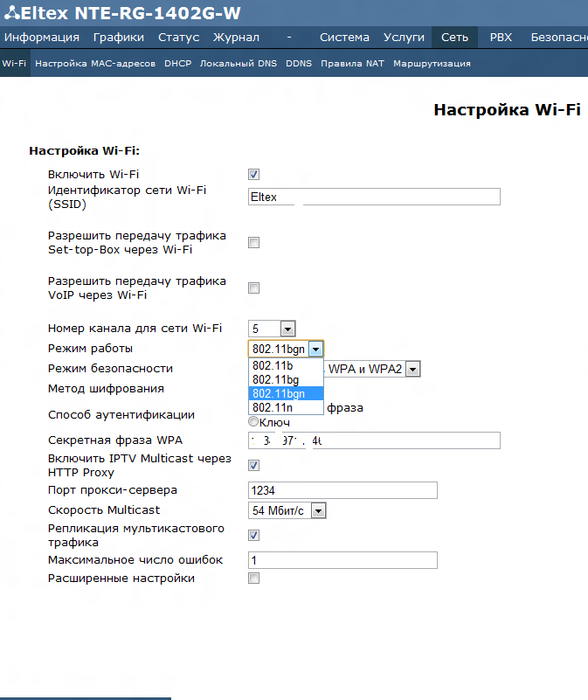Image resolution: width=588 pixels, height=700 pixels.
Task: Enable VoIP traffic over Wi-Fi checkbox
Action: tap(253, 288)
